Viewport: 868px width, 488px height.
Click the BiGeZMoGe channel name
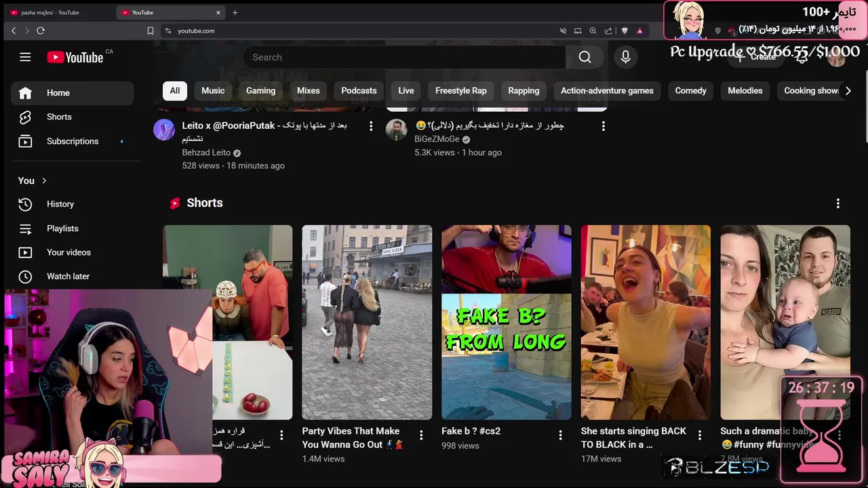[437, 139]
